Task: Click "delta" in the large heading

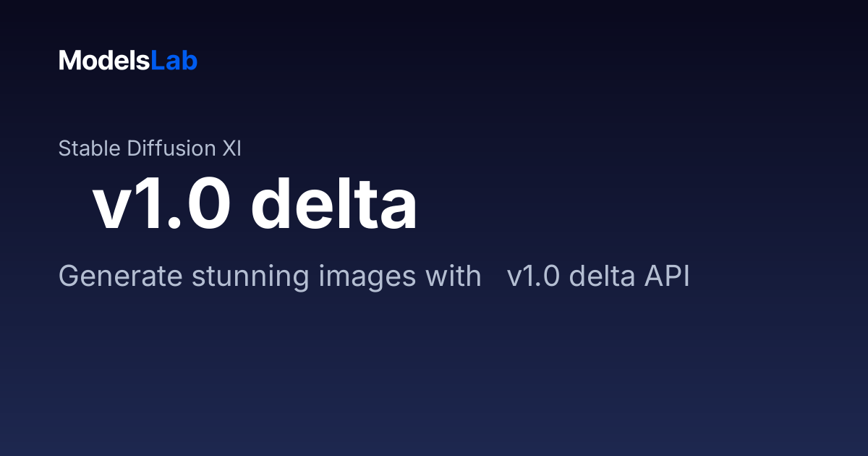Action: [334, 205]
